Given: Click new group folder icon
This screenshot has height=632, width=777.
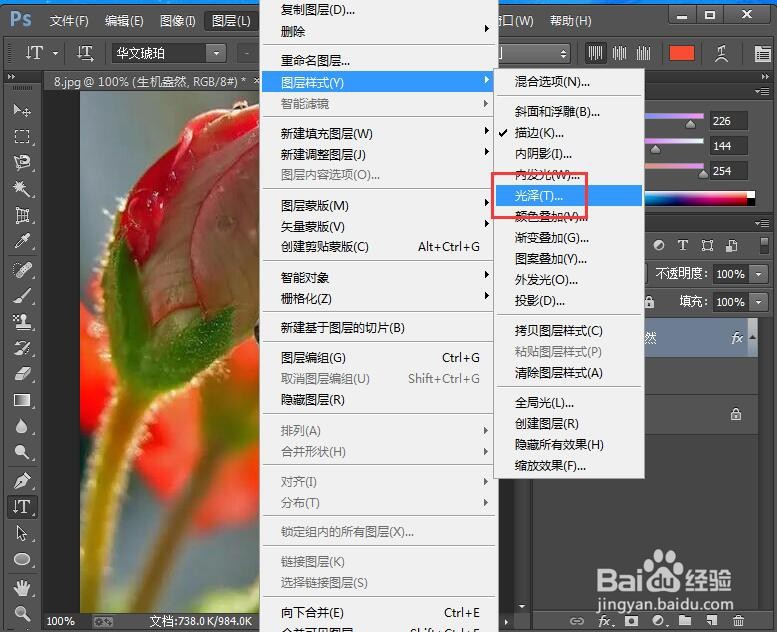Looking at the screenshot, I should 685,621.
